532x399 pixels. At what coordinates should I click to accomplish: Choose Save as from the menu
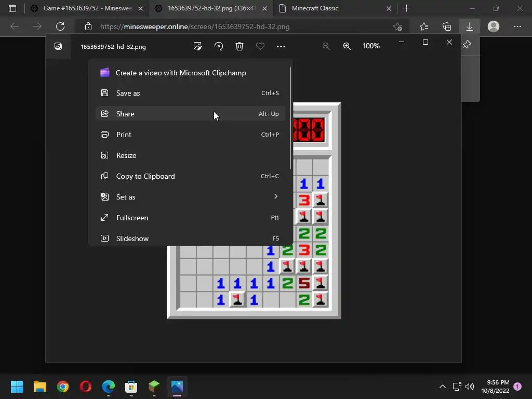point(190,93)
